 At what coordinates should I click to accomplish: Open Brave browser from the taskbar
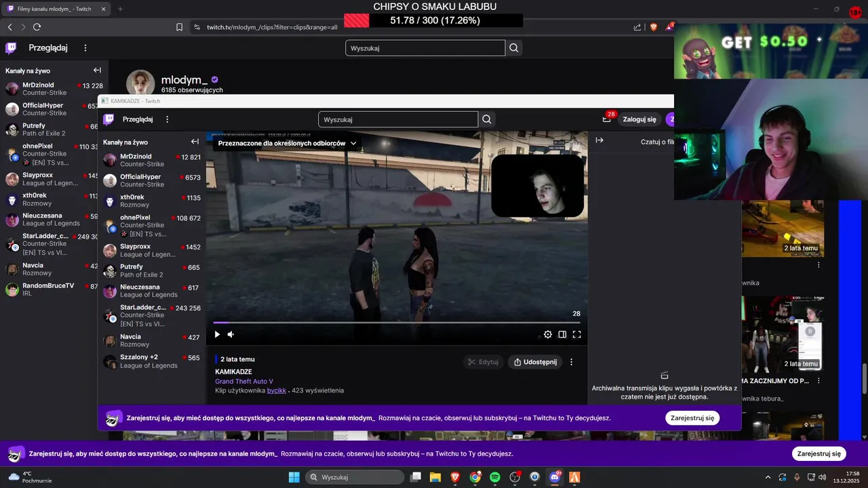(x=455, y=477)
